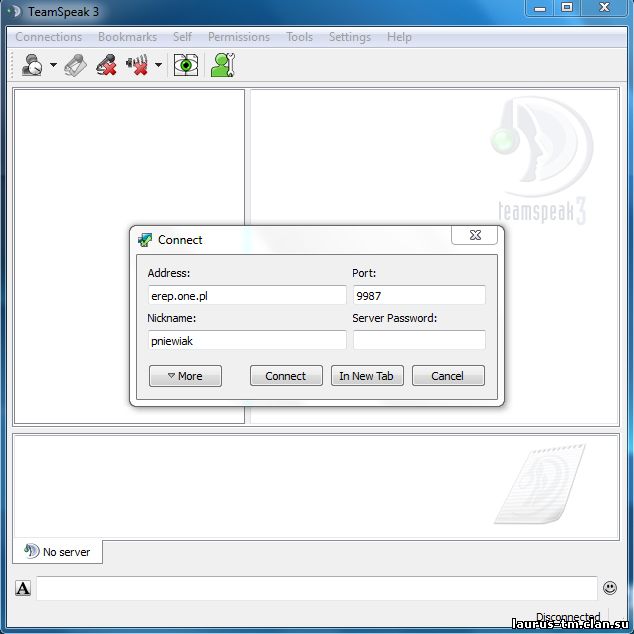Viewport: 634px width, 634px height.
Task: Click the Disconnected status bar text
Action: coord(568,617)
